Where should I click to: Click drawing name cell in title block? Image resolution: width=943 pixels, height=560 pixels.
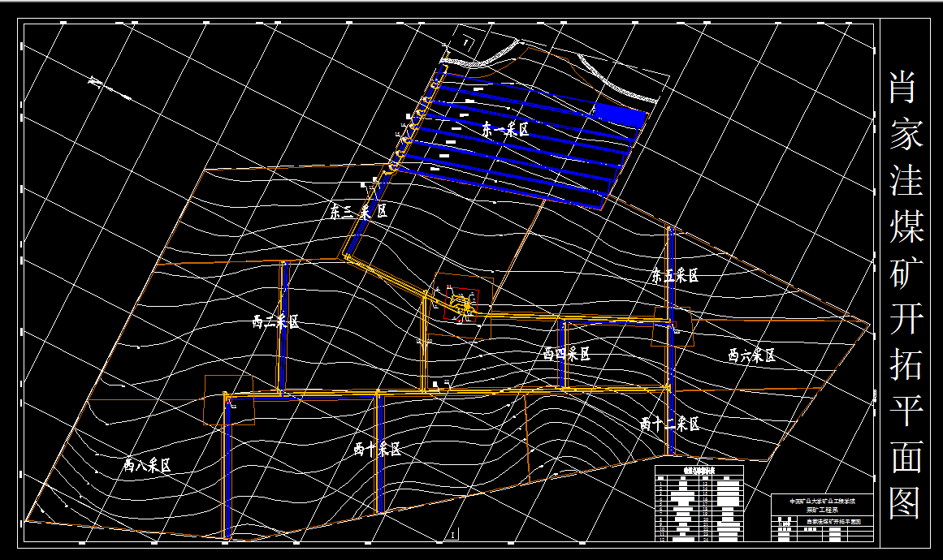tap(835, 521)
